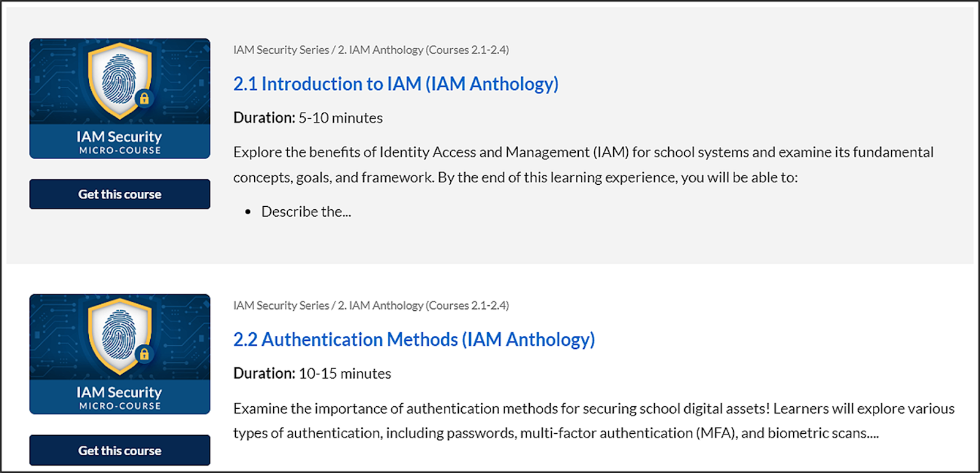Click the Duration 10-15 minutes text
The image size is (980, 473).
[312, 374]
